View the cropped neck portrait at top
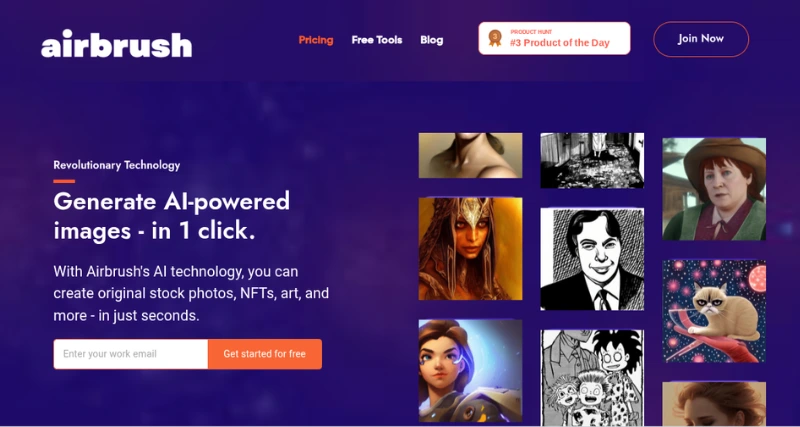 [470, 155]
